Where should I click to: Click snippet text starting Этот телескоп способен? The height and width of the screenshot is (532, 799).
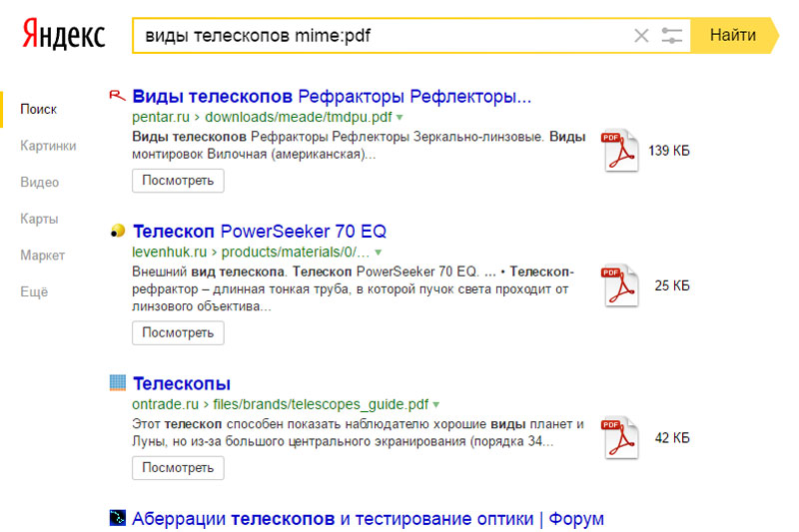[358, 433]
